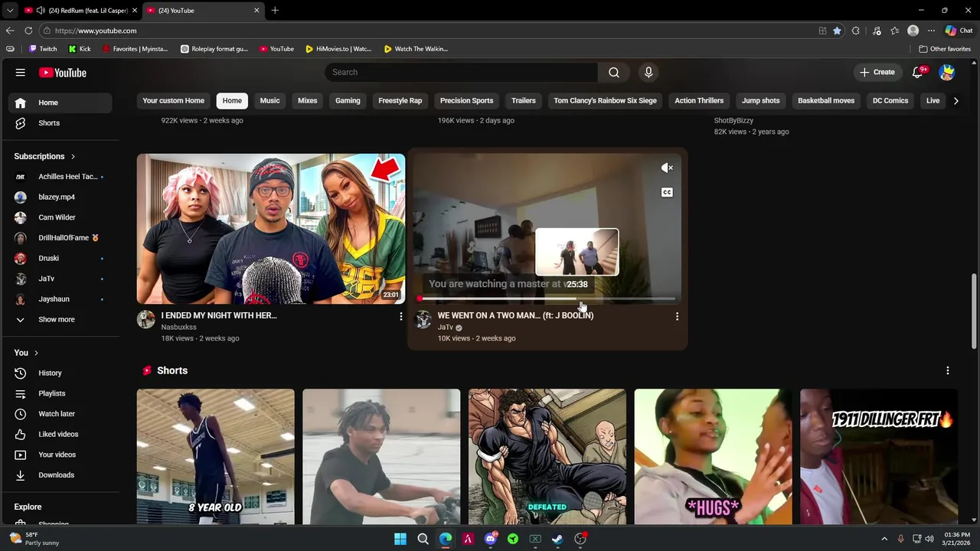980x551 pixels.
Task: Expand Subscriptions section chevron
Action: [x=73, y=156]
